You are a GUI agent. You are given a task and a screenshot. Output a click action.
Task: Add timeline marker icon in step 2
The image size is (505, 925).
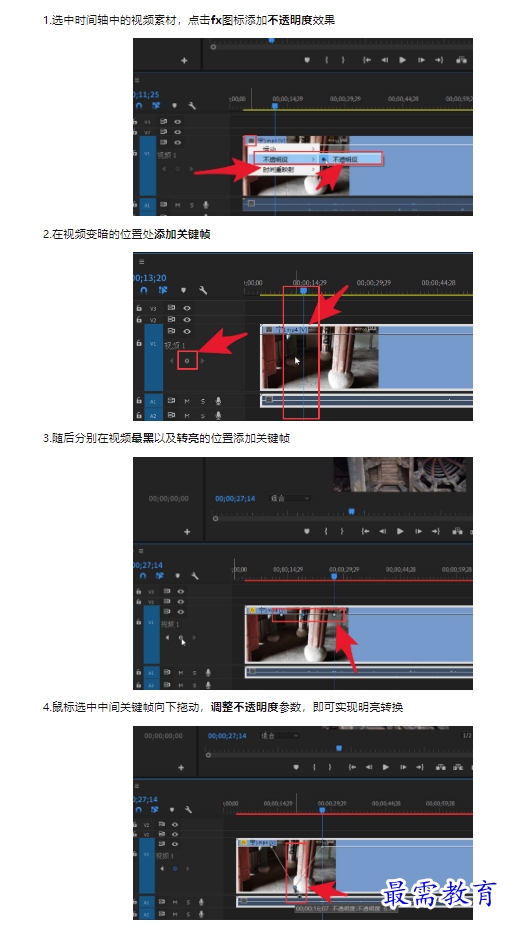coord(183,290)
